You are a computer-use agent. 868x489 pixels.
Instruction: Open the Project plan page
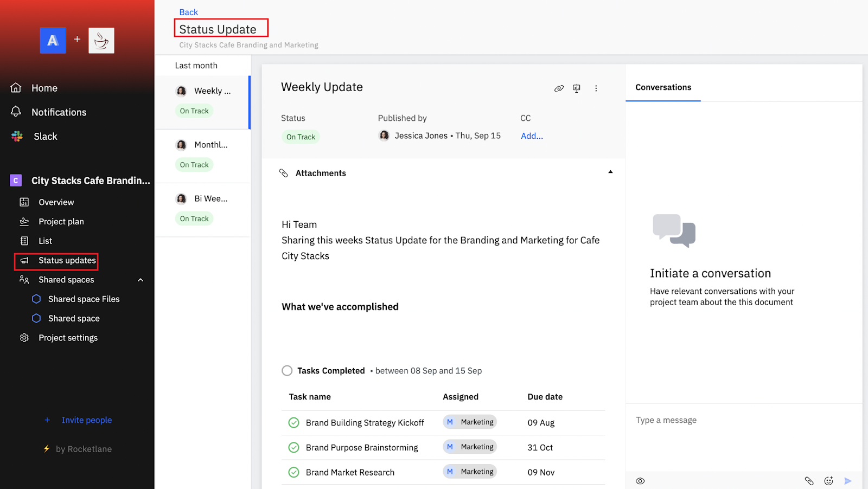click(x=61, y=222)
